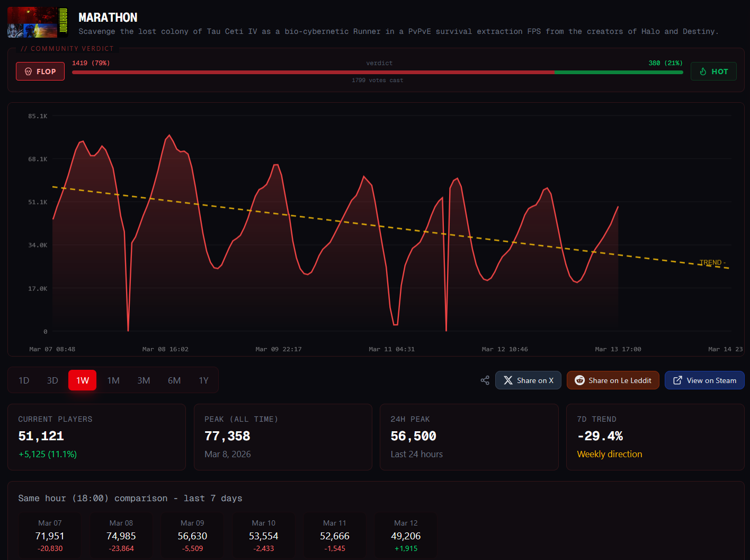The width and height of the screenshot is (750, 560).
Task: Click the Share on X button
Action: [528, 380]
